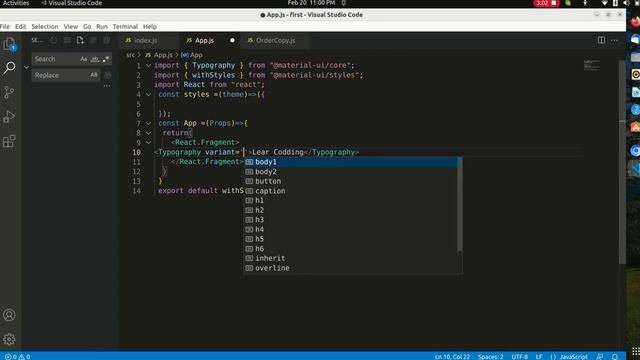Click Spaces: 2 indentation status
This screenshot has width=640, height=360.
491,356
